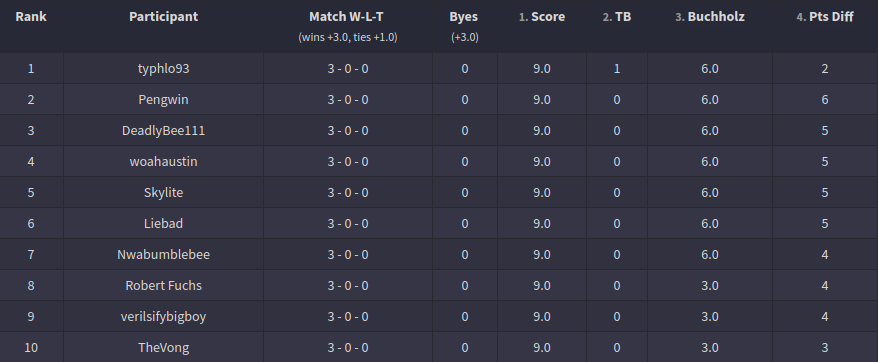Select verilsifybigboy participant
The height and width of the screenshot is (362, 878).
(x=164, y=317)
